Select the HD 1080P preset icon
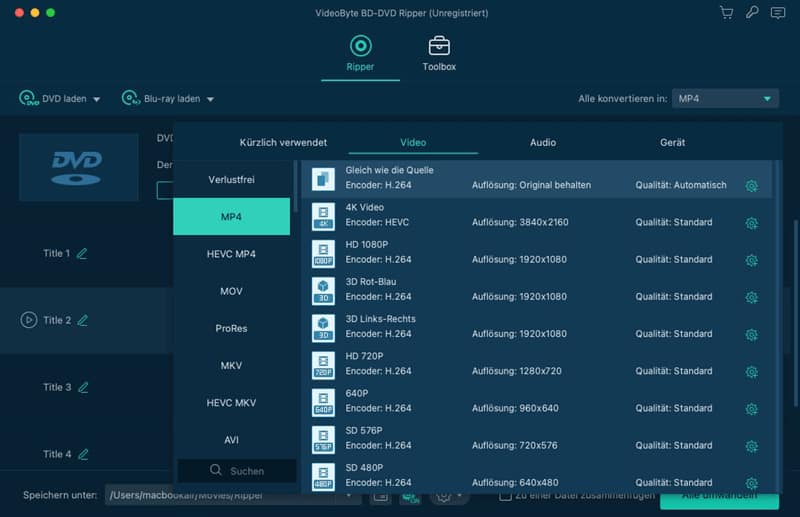 pos(323,253)
